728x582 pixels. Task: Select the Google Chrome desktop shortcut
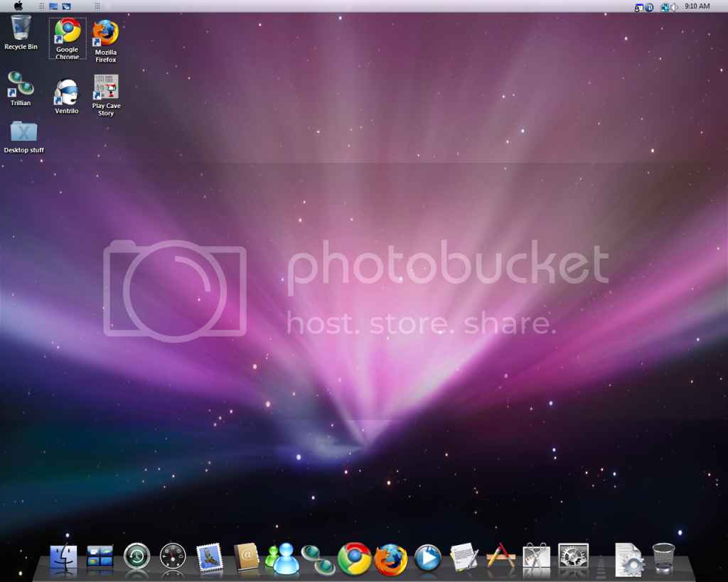tap(68, 37)
